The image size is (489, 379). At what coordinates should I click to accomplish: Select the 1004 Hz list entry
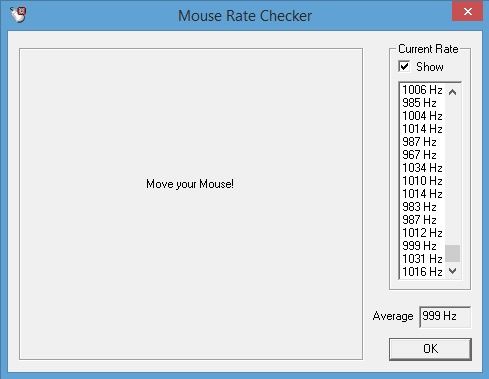[422, 116]
